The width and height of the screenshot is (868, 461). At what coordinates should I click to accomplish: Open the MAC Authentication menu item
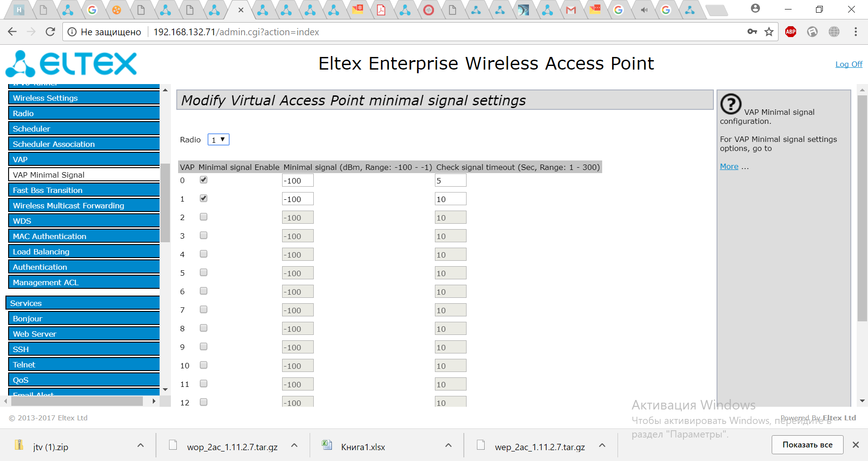pyautogui.click(x=84, y=236)
